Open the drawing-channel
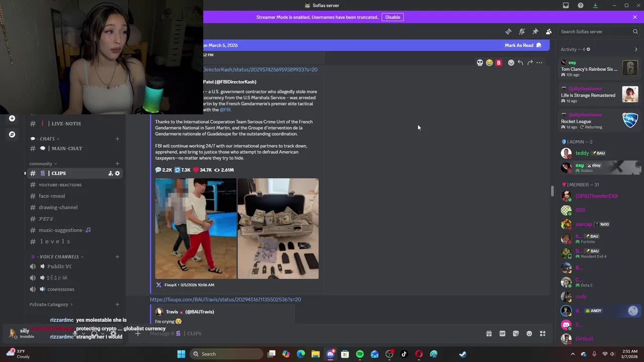The height and width of the screenshot is (362, 644). click(75, 207)
